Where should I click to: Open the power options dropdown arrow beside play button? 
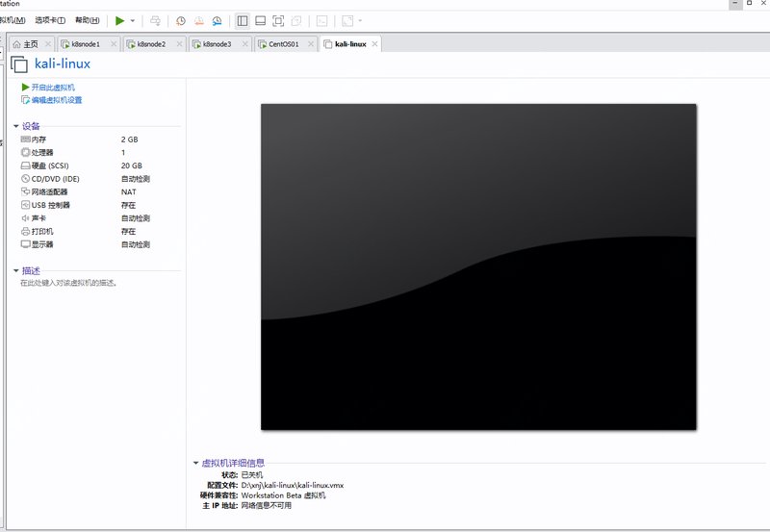(x=133, y=20)
